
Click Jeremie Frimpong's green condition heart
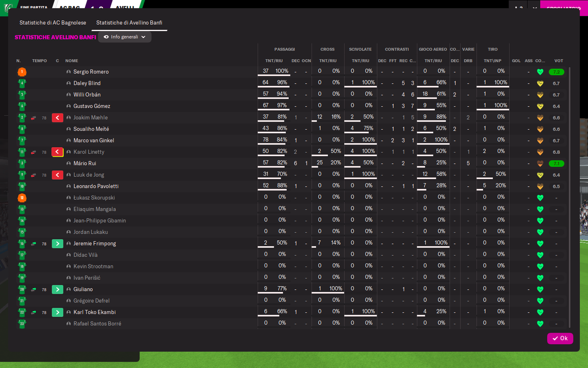pos(540,244)
